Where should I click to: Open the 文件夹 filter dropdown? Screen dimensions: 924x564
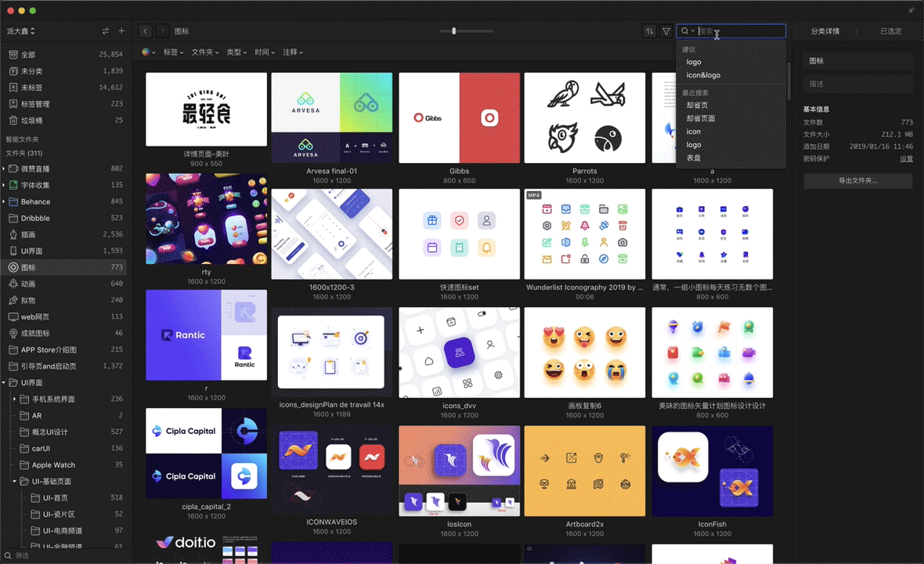click(205, 52)
